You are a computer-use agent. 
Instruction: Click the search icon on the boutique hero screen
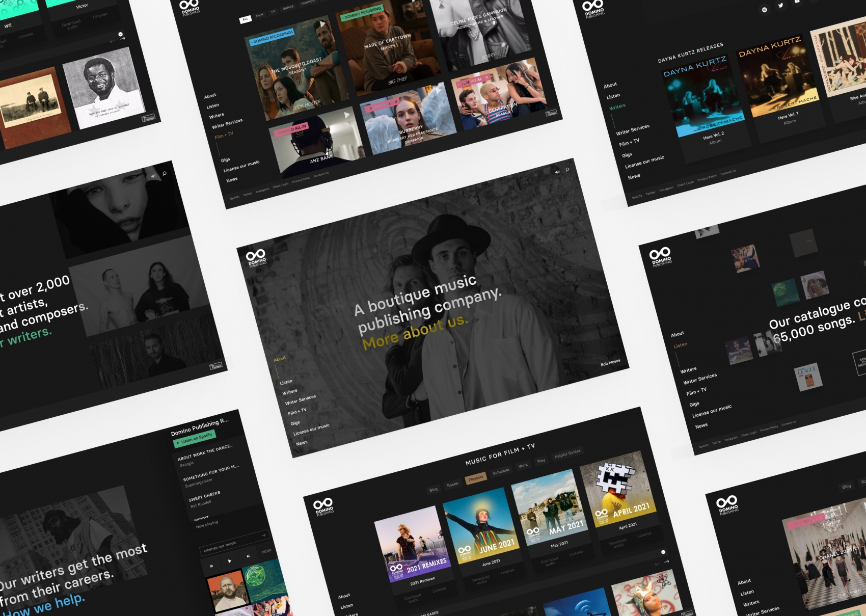[567, 170]
